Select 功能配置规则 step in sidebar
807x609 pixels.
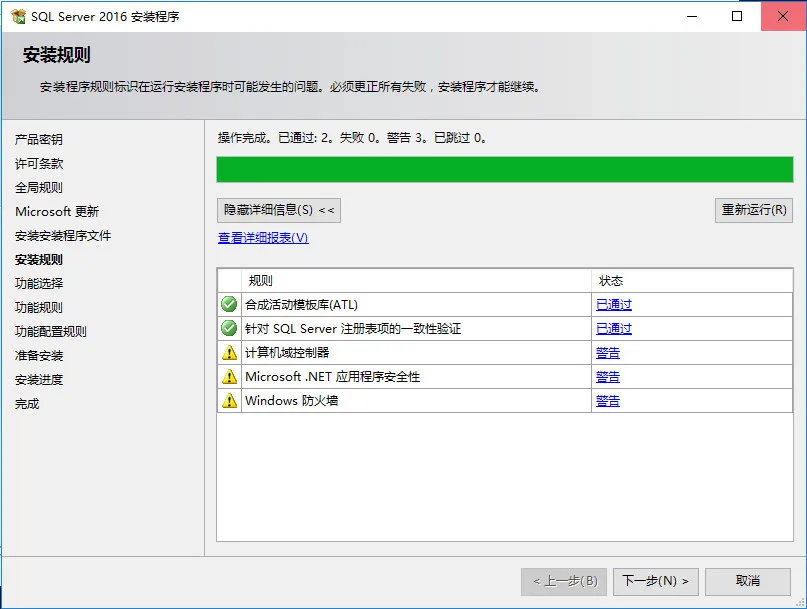[x=50, y=332]
